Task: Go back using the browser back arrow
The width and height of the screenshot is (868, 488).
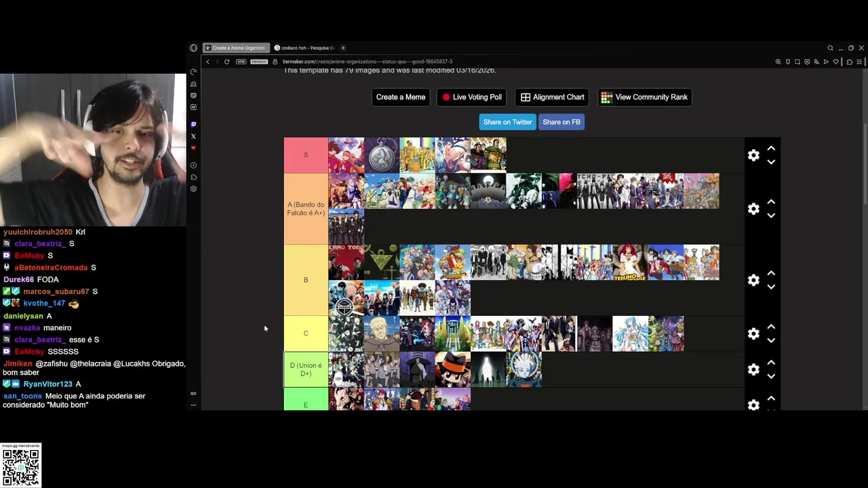Action: 208,62
